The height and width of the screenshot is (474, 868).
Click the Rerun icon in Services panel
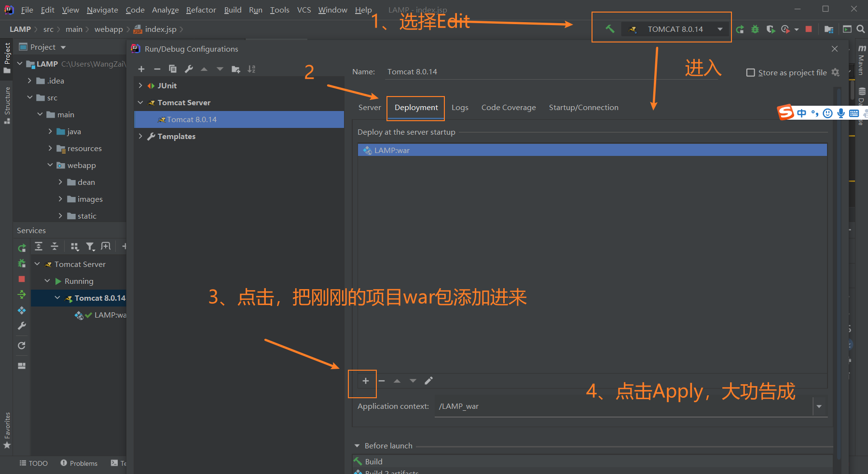(x=21, y=248)
